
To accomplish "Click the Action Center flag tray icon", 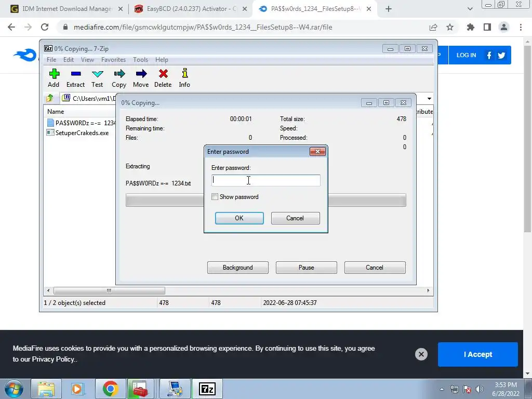I will pyautogui.click(x=467, y=389).
